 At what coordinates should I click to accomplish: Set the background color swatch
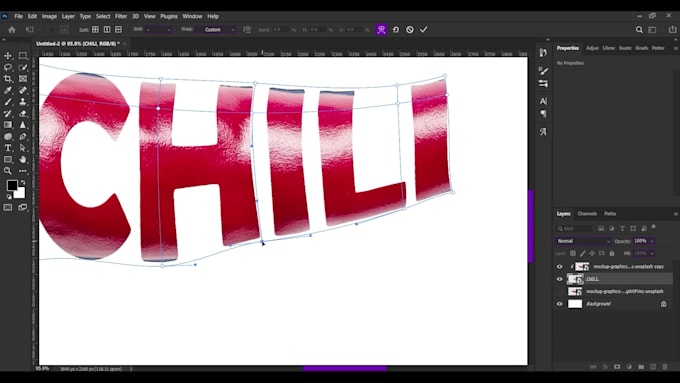pyautogui.click(x=20, y=193)
